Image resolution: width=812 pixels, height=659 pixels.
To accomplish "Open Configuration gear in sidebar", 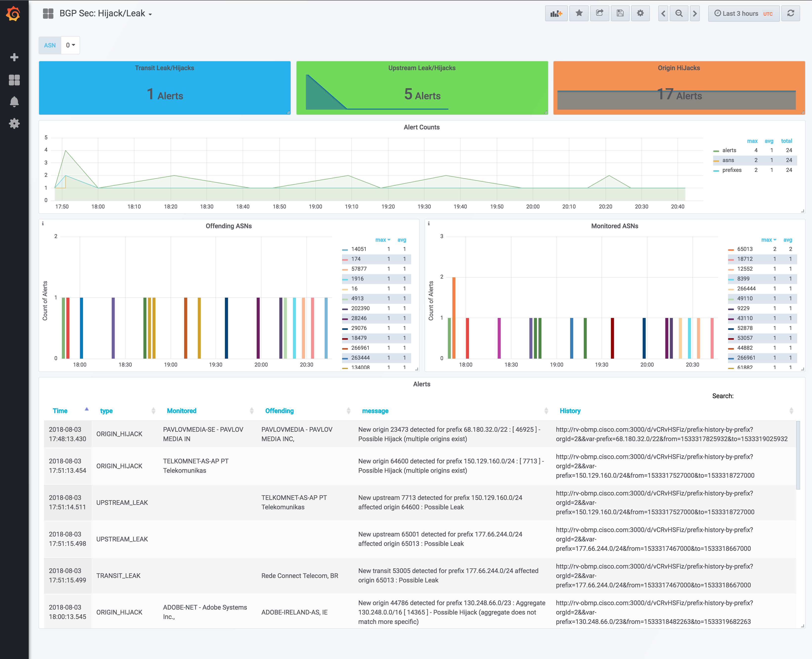I will pos(14,123).
